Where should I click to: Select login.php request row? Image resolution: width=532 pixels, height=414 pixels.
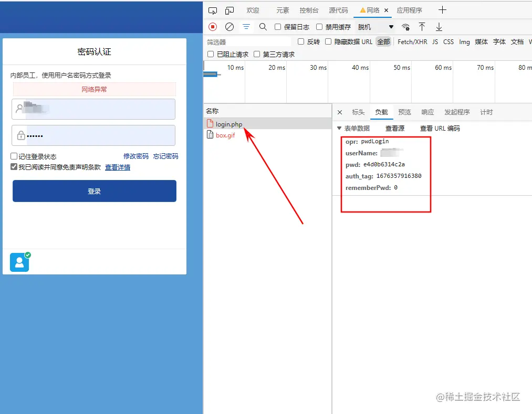click(x=268, y=124)
